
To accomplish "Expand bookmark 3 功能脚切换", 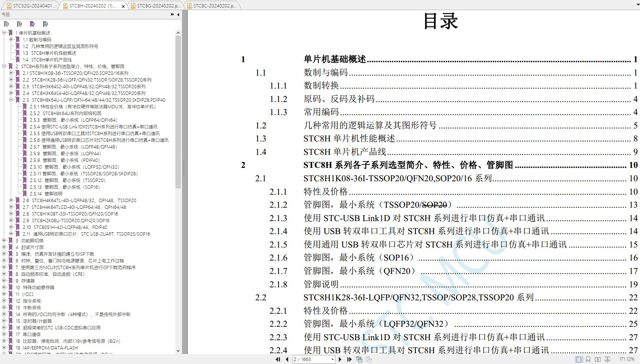I will tap(4, 240).
